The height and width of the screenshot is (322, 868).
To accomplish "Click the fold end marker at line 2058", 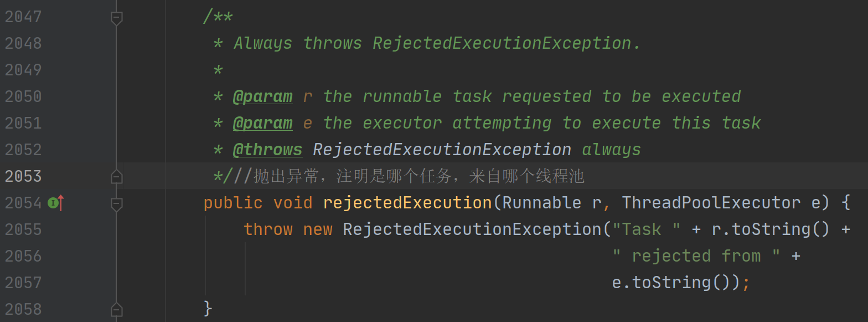I will tap(116, 309).
